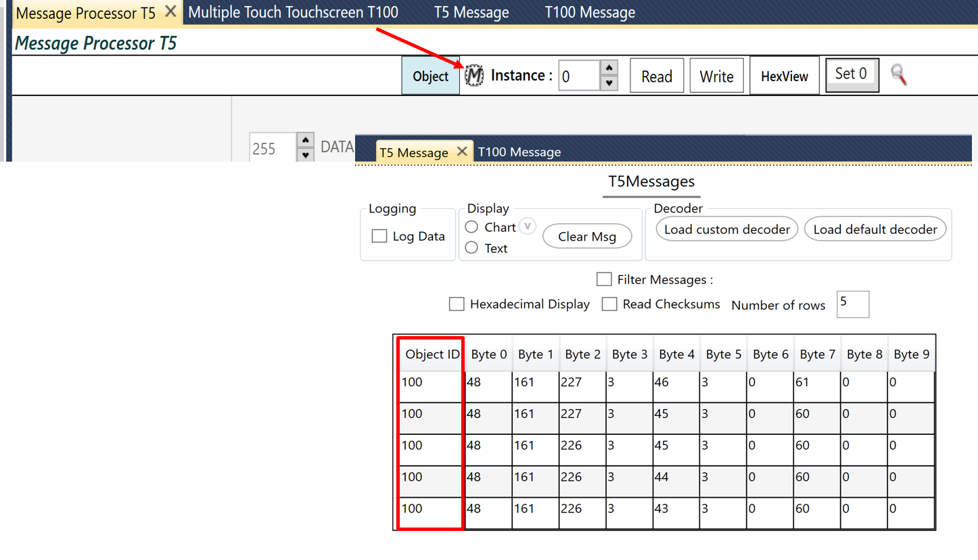978x560 pixels.
Task: Switch to Multiple Touch Touchscreen T100 tab
Action: click(x=293, y=12)
